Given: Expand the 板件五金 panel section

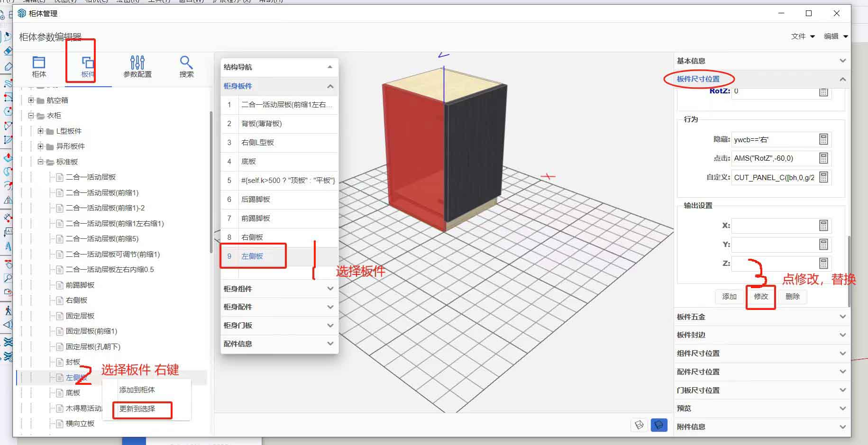Looking at the screenshot, I should [x=760, y=317].
